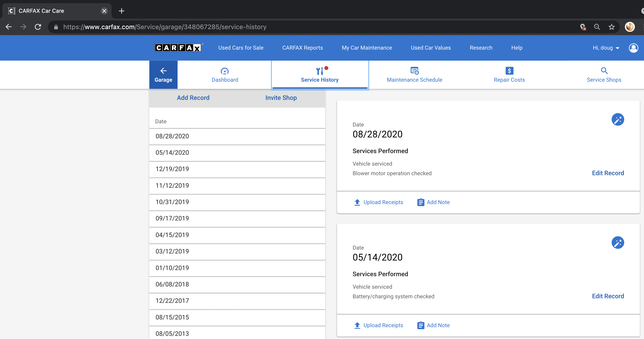Click Invite Shop
This screenshot has width=644, height=339.
point(281,98)
